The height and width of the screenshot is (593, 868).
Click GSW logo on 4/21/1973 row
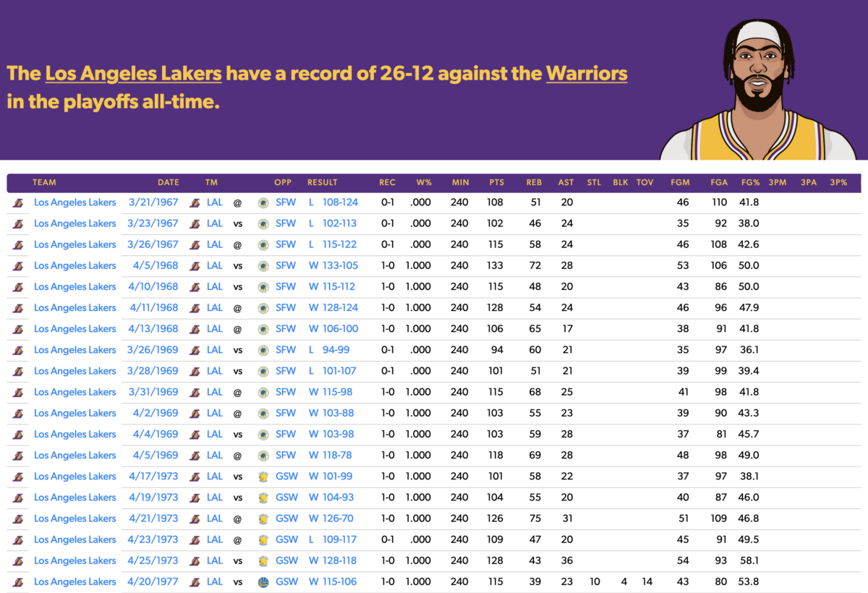[x=263, y=519]
